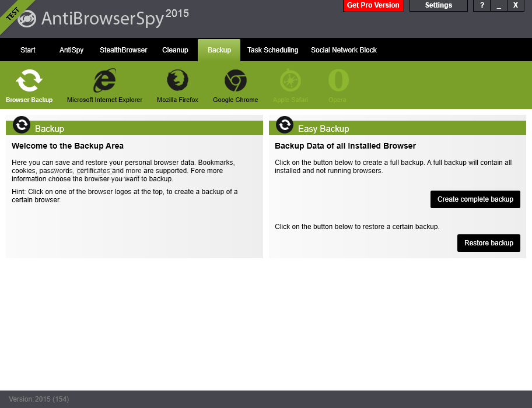Click 'Welcome to the Backup Area' heading

(x=68, y=146)
